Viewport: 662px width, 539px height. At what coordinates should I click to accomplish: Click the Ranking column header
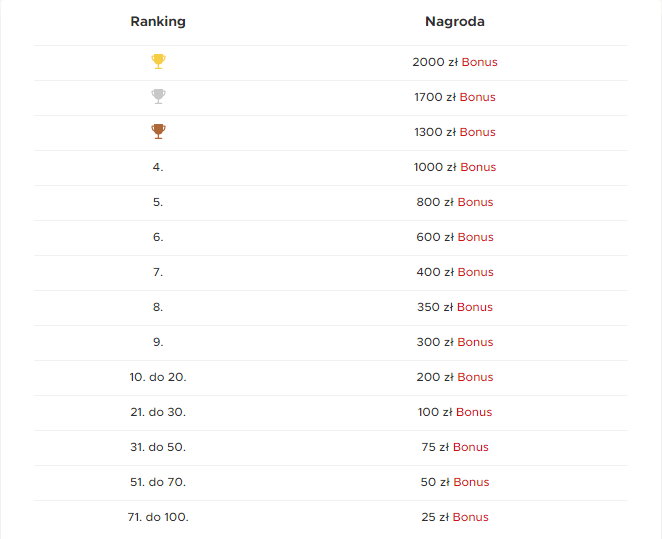coord(158,22)
